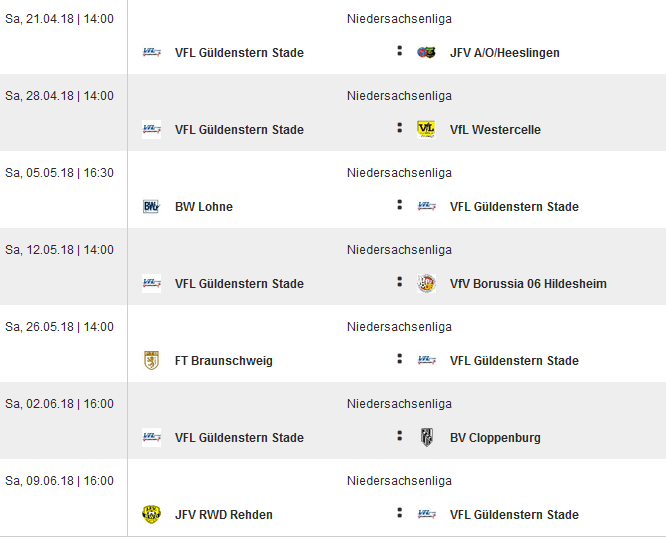The image size is (666, 537).
Task: Click the JFV RWD Rehden yellow logo
Action: 151,514
